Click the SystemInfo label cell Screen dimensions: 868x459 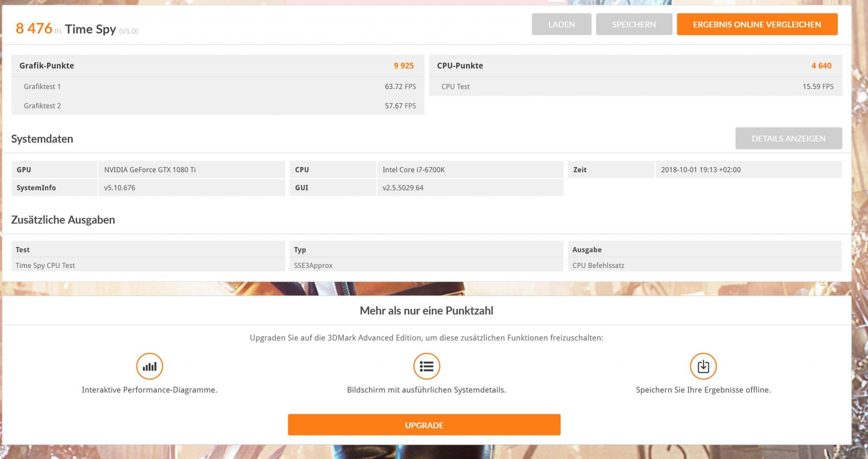54,188
